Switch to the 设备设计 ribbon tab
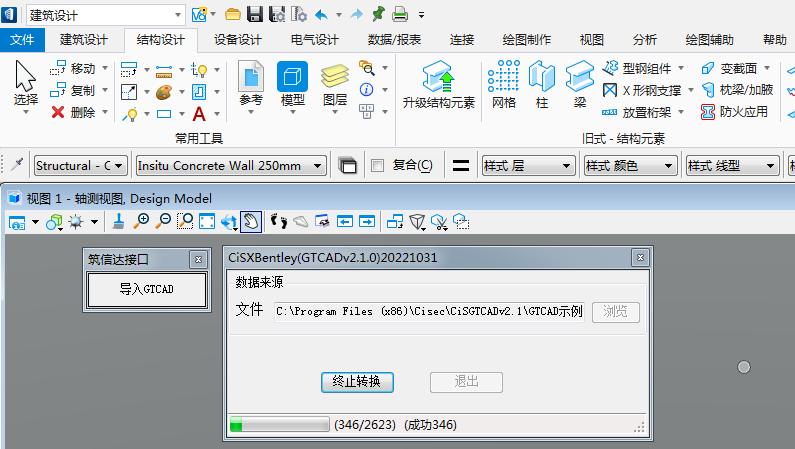 [x=237, y=40]
